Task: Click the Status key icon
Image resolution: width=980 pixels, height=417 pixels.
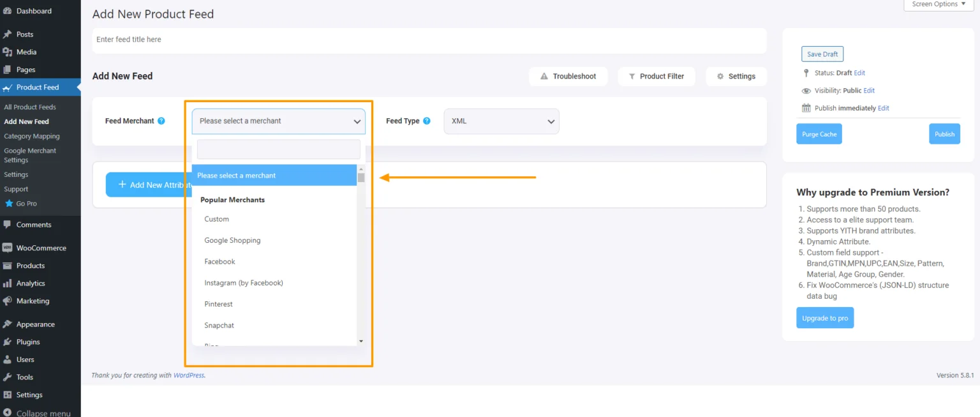Action: point(806,73)
